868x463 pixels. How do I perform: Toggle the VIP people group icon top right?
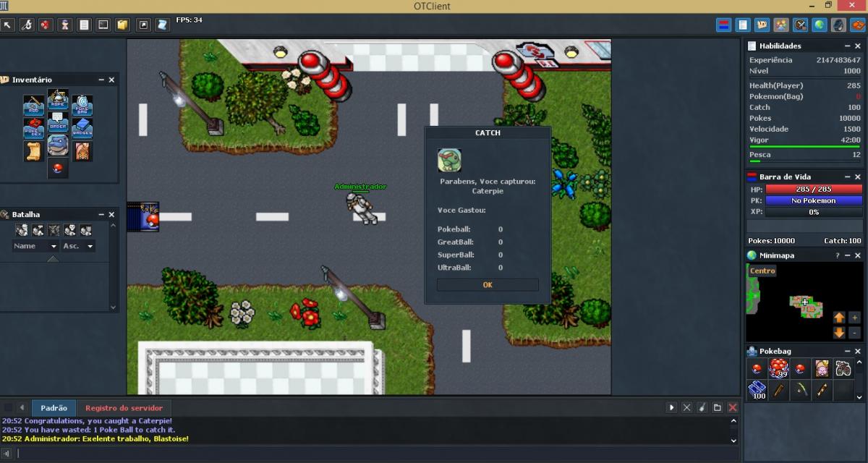[x=780, y=25]
